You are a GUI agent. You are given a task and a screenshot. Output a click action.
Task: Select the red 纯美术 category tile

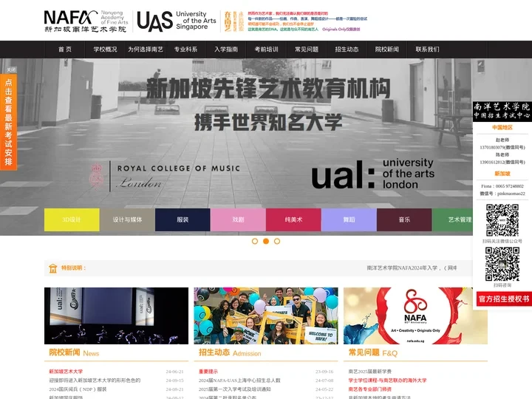point(293,220)
